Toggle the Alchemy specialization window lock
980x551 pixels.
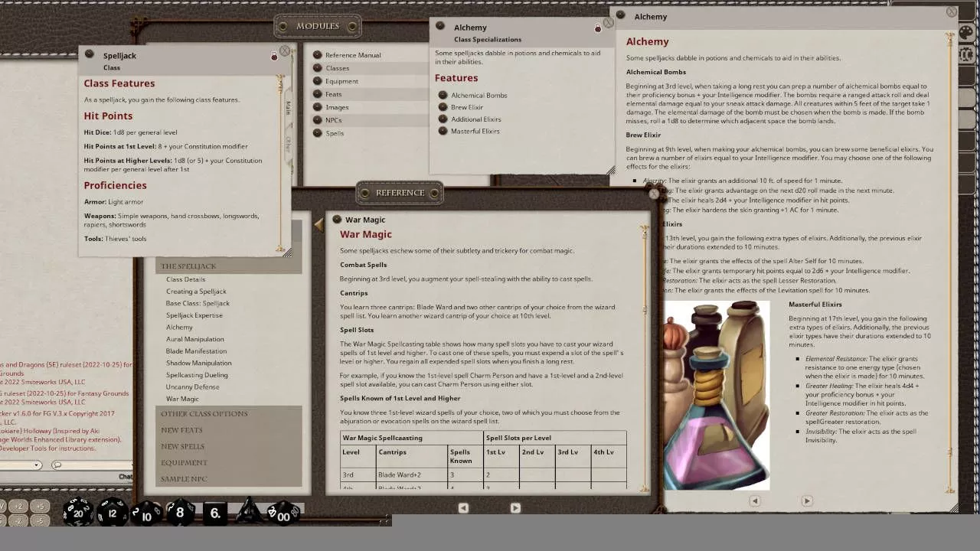598,28
